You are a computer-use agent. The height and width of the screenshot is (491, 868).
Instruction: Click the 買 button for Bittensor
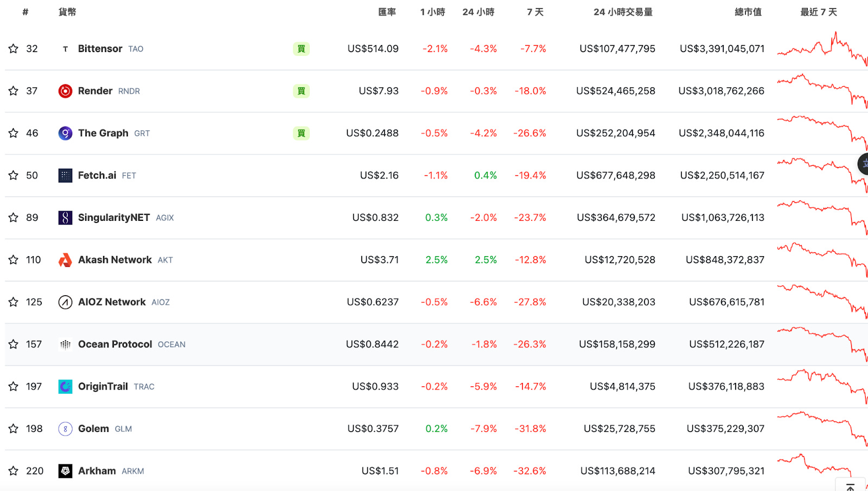tap(301, 49)
